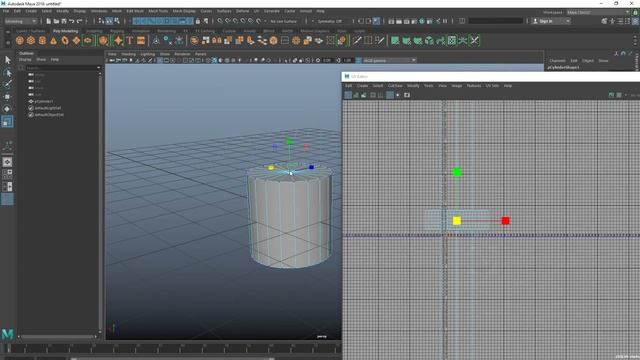Open the Symmetry Off dropdown
This screenshot has height=360, width=640.
coord(331,21)
